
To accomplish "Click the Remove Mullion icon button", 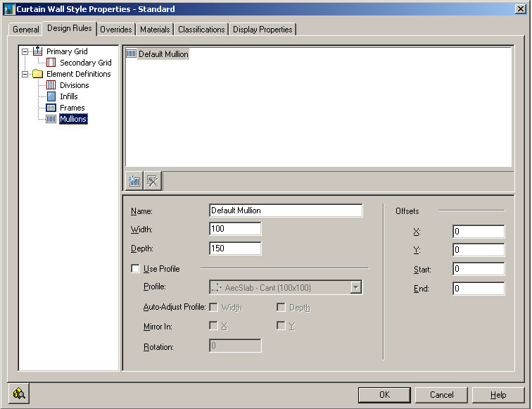I will (x=152, y=181).
